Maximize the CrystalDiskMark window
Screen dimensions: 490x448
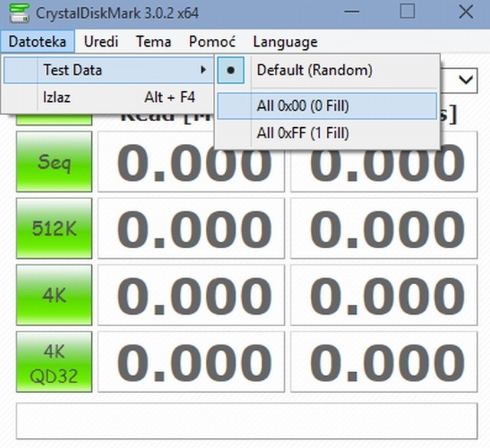407,12
